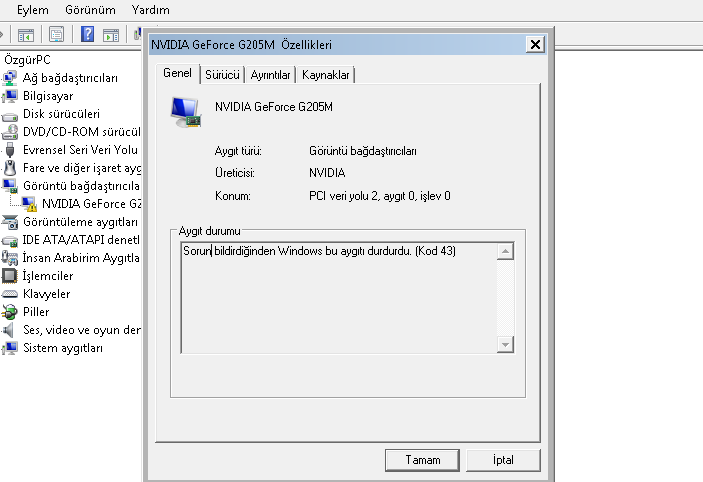Select Görüntü bağdaştırıcıları tree node
The width and height of the screenshot is (703, 482).
pyautogui.click(x=80, y=186)
